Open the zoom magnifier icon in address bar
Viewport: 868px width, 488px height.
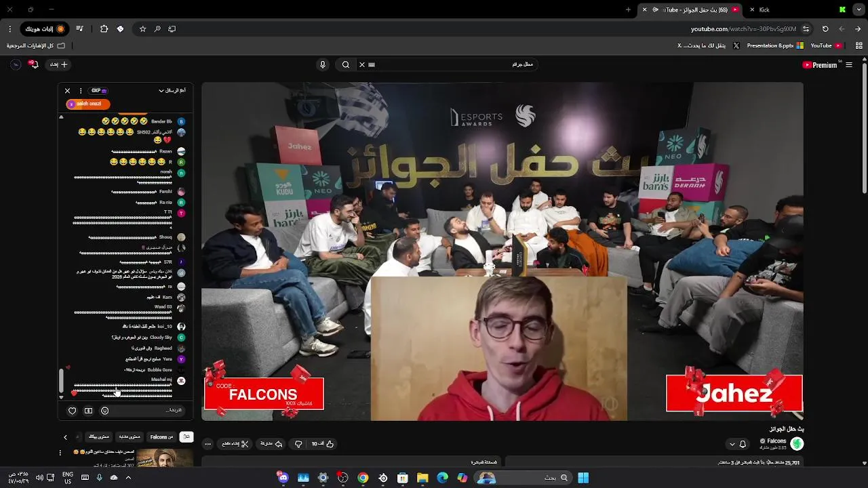click(x=157, y=29)
